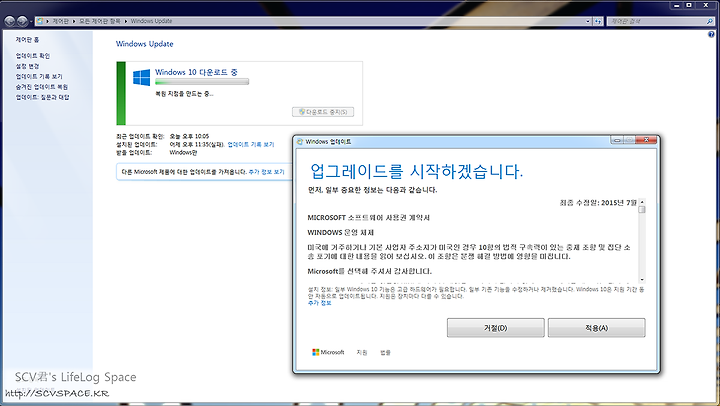Viewport: 720px width, 406px height.
Task: Click 업데이트 확인 in the sidebar
Action: coord(33,56)
